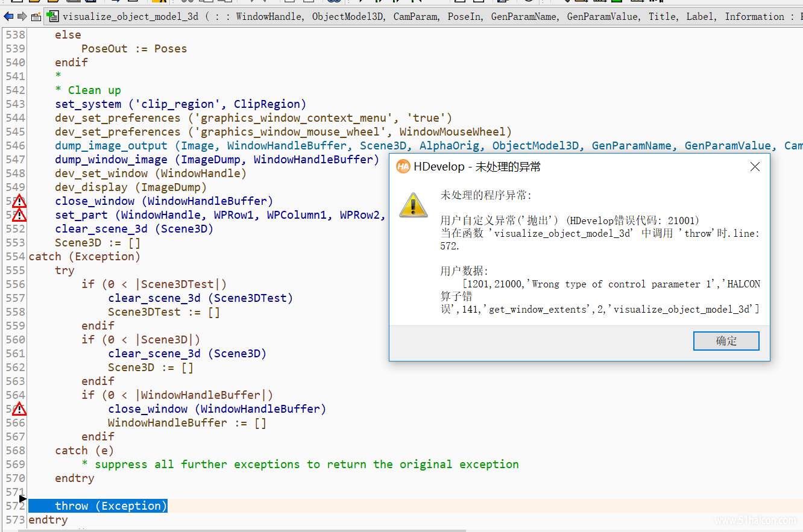Go back with the blue left arrow

tap(8, 16)
